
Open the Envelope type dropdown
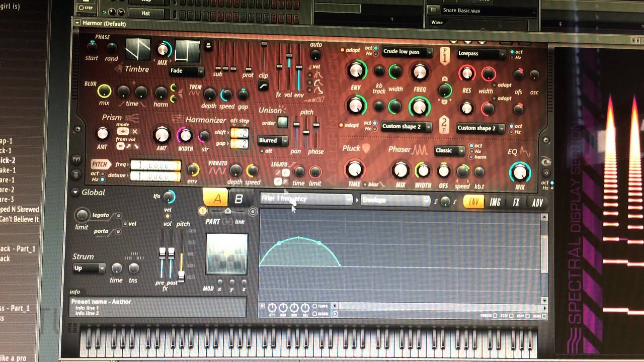[396, 200]
